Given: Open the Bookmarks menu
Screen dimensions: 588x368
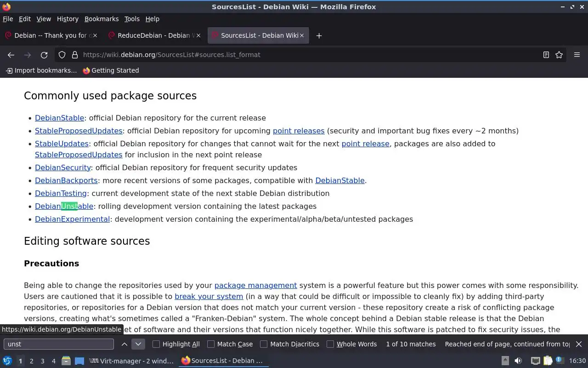Looking at the screenshot, I should 102,19.
